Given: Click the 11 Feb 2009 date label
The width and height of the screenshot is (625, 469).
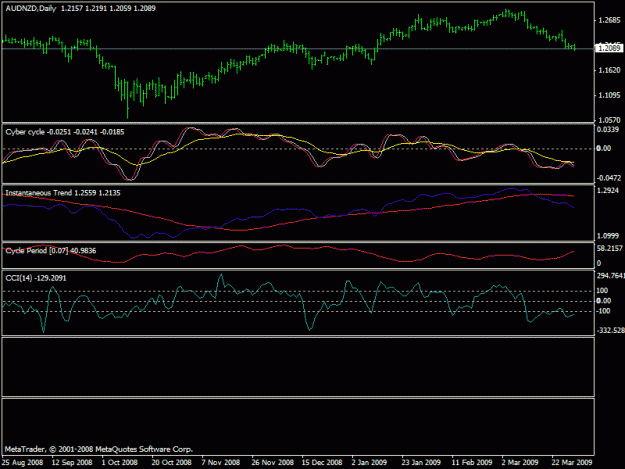Looking at the screenshot, I should point(472,462).
